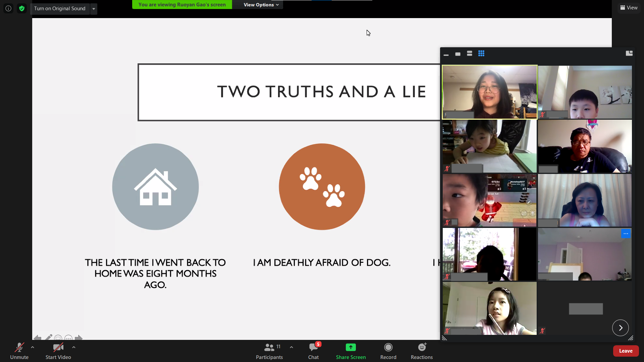Viewport: 644px width, 362px height.
Task: Open the Participants panel
Action: pos(269,351)
